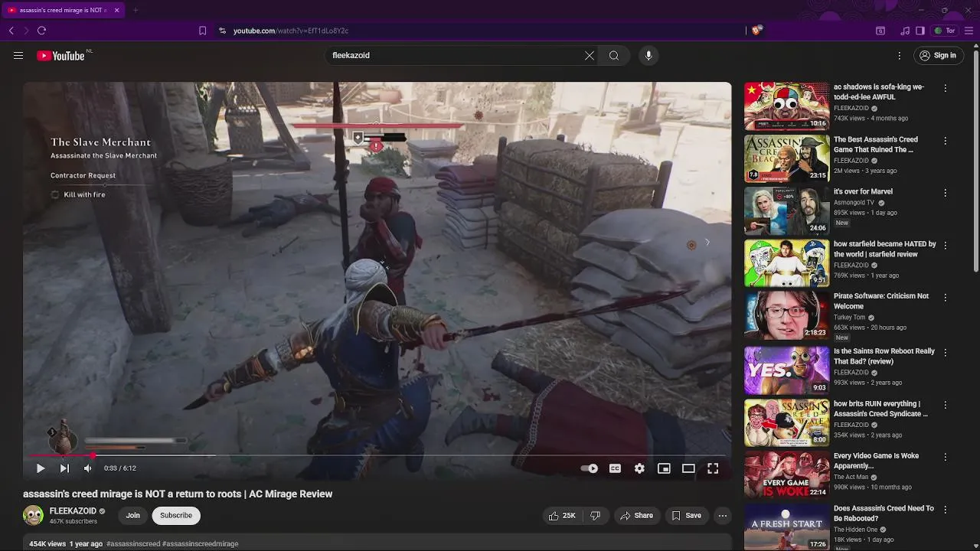The width and height of the screenshot is (980, 551).
Task: Click Asmongold TV channel name
Action: pyautogui.click(x=854, y=203)
